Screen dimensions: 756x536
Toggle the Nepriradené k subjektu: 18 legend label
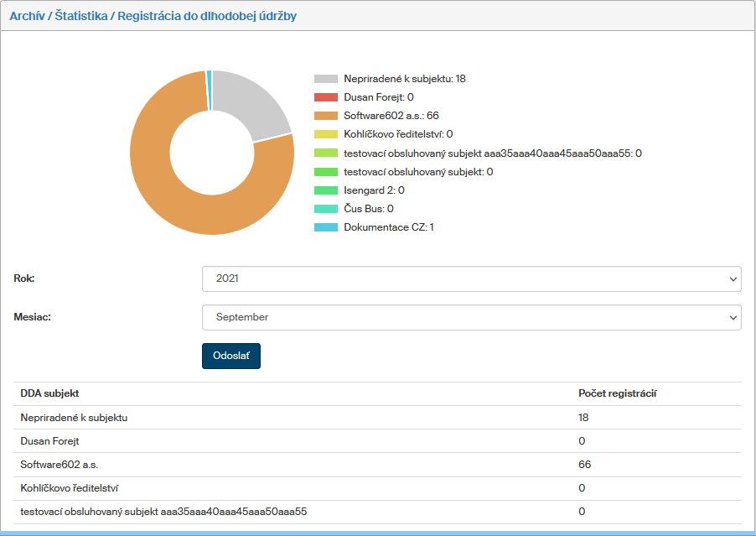coord(404,79)
